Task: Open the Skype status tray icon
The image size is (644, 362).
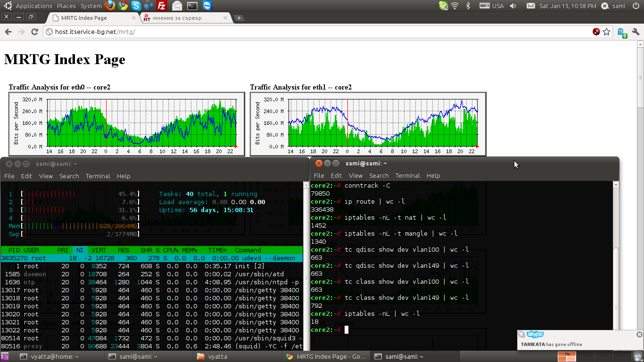Action: pos(443,6)
